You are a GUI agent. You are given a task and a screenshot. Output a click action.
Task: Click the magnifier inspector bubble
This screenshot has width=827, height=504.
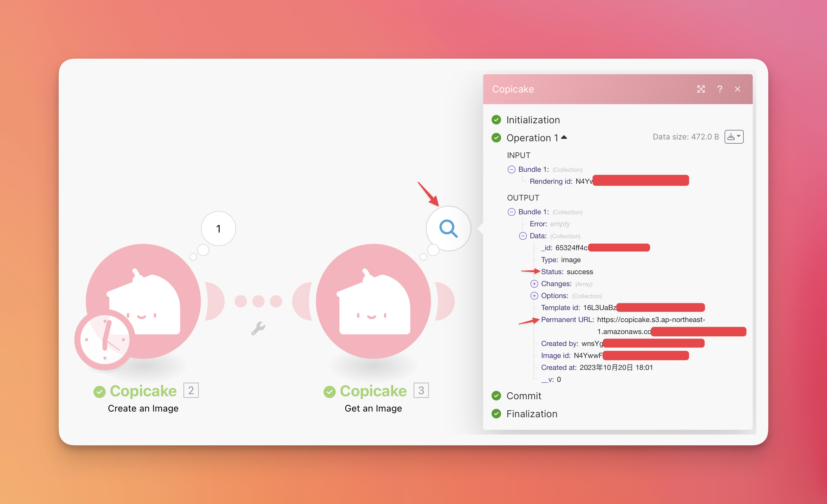pyautogui.click(x=448, y=228)
